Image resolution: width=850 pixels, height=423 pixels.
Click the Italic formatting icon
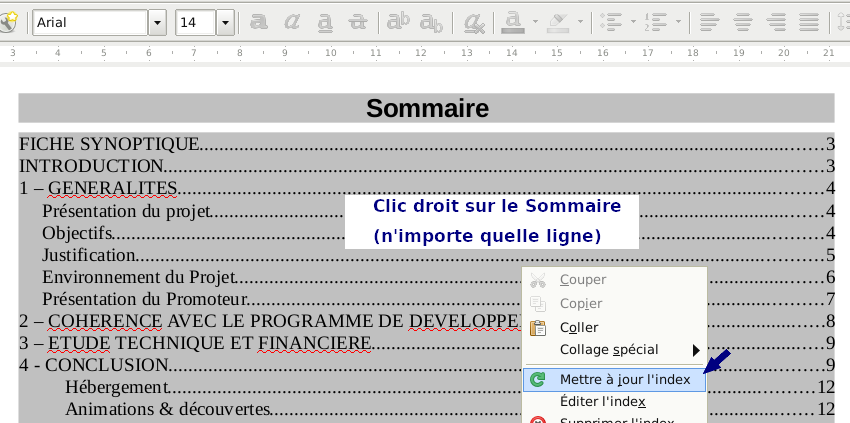(292, 22)
